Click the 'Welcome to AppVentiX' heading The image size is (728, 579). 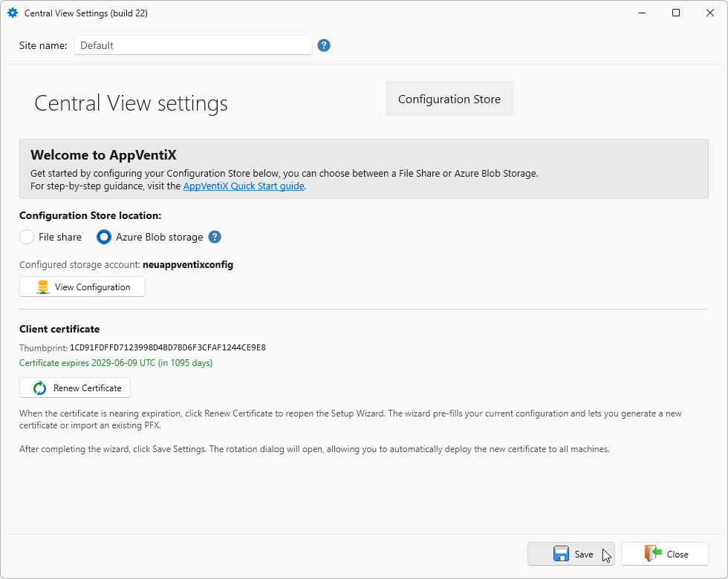(103, 155)
